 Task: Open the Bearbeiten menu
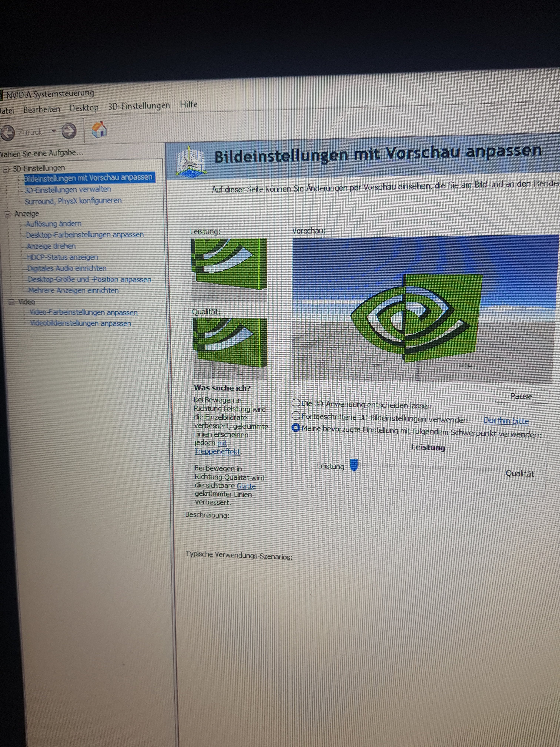click(41, 109)
